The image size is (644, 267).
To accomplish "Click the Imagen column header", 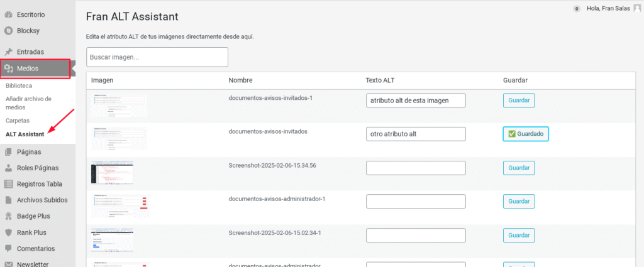I will point(103,80).
